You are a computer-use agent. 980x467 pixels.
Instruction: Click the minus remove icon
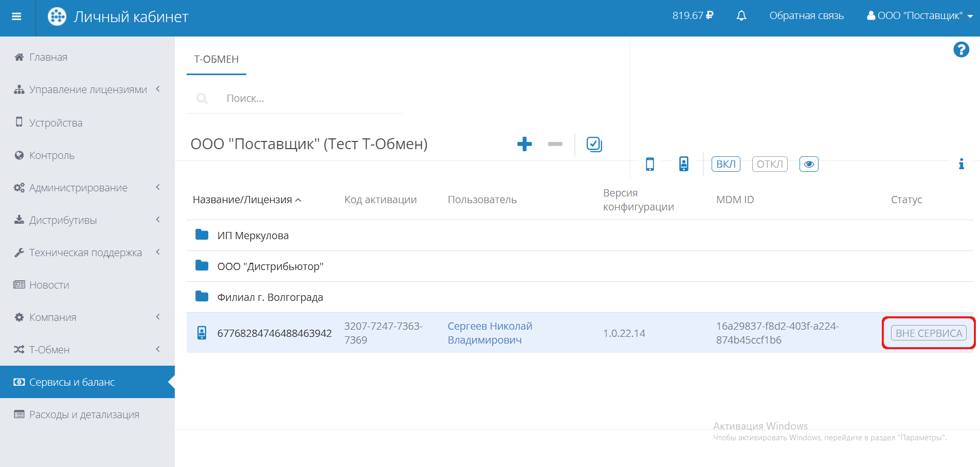pos(555,144)
